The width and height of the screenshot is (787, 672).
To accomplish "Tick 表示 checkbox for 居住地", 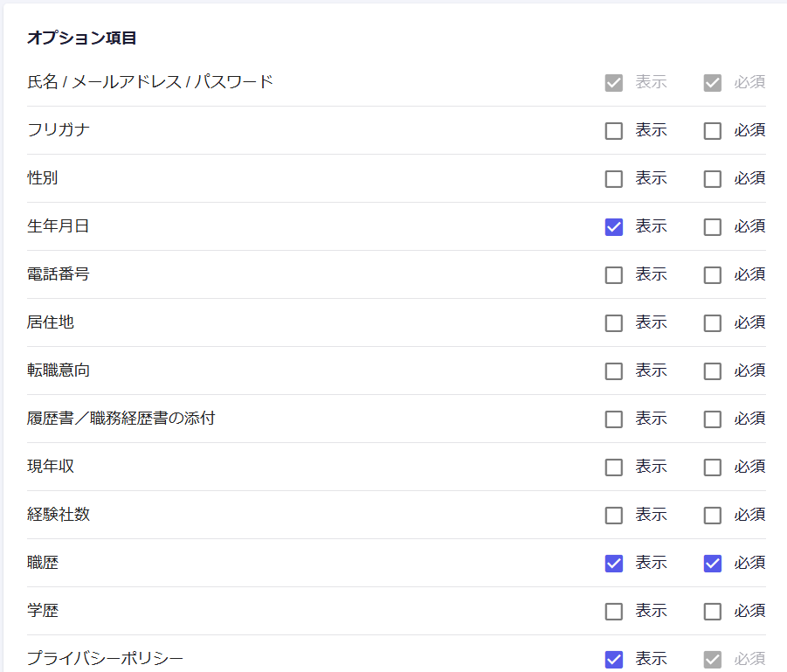I will 614,323.
